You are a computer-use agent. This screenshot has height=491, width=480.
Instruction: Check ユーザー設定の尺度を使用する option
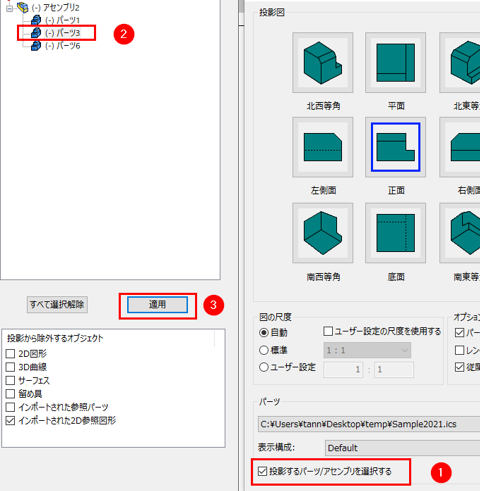click(328, 331)
